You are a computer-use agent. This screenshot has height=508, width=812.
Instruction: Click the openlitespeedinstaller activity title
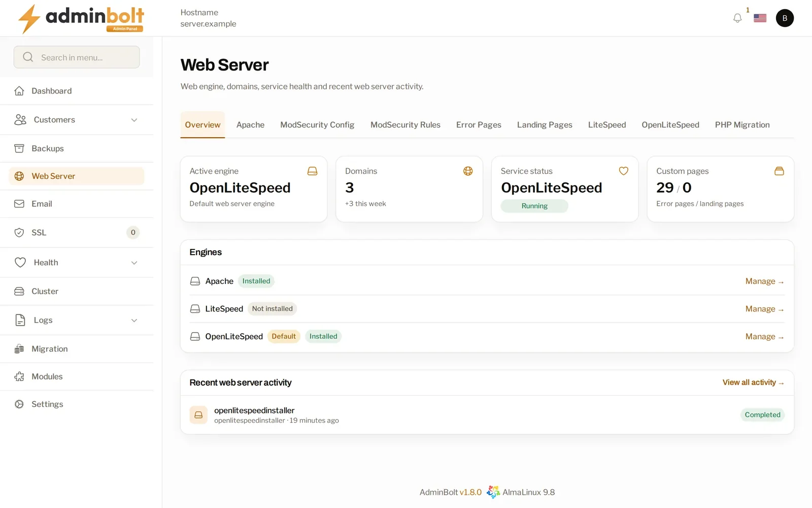click(x=254, y=410)
